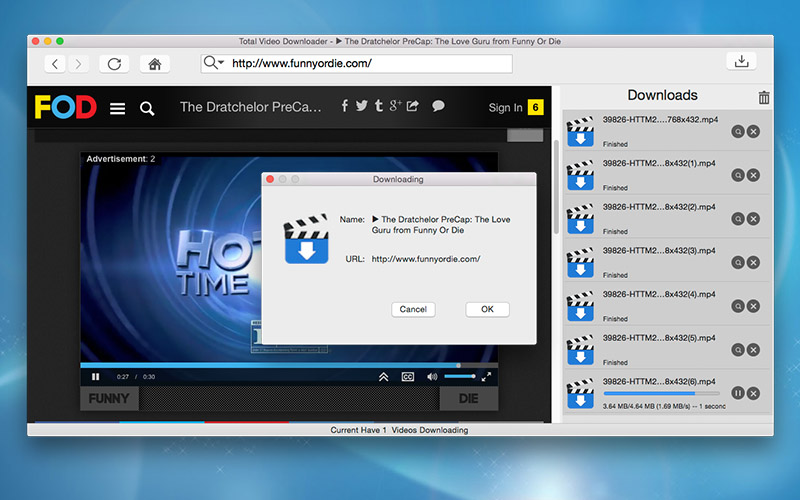Adjust the video volume slider
800x500 pixels.
tap(460, 377)
